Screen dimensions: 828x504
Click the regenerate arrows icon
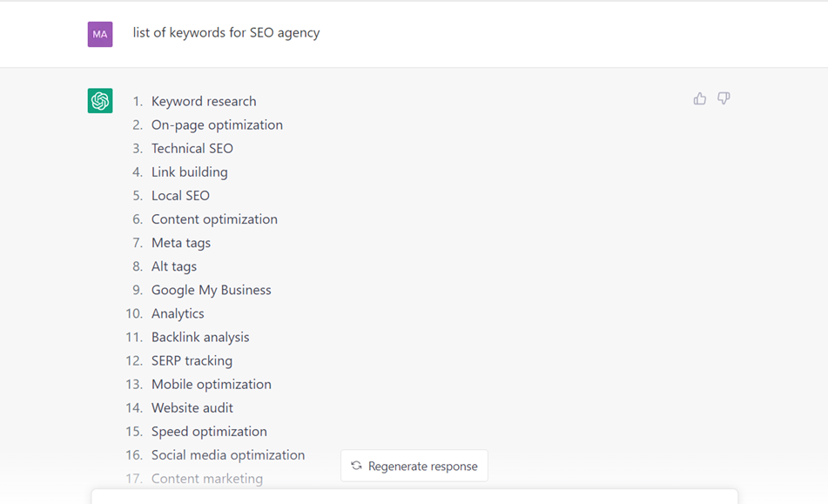(x=356, y=466)
